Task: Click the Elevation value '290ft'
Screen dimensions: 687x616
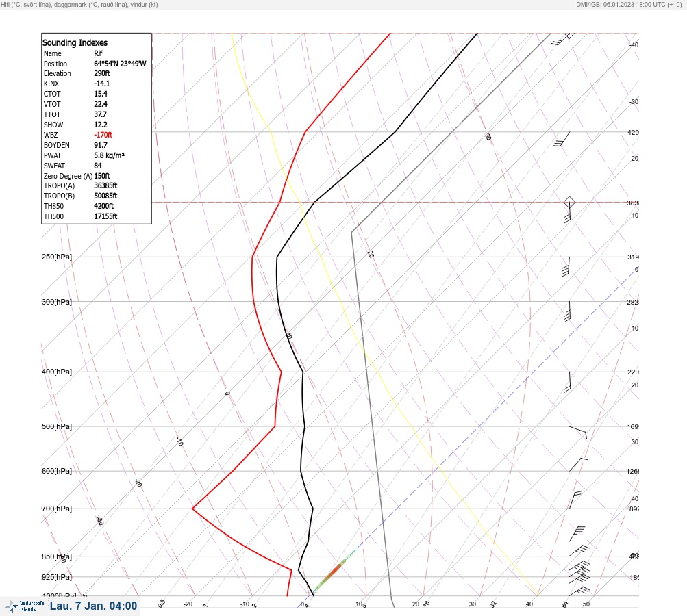Action: [101, 73]
